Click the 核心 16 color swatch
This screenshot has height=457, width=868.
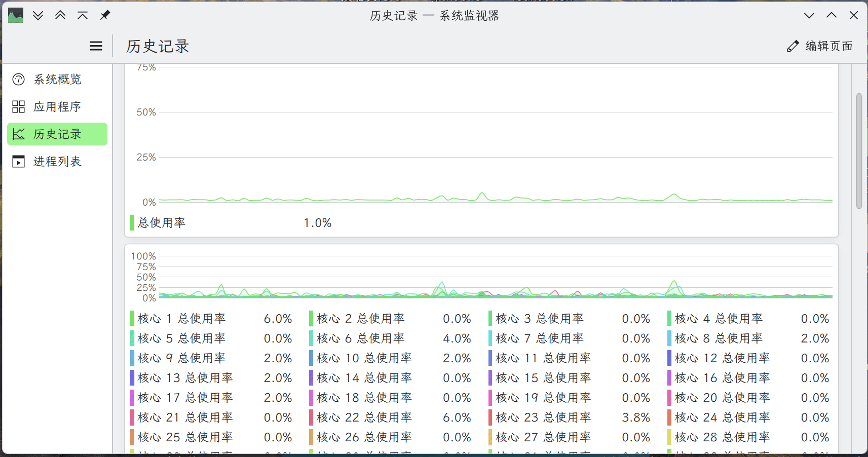point(669,378)
